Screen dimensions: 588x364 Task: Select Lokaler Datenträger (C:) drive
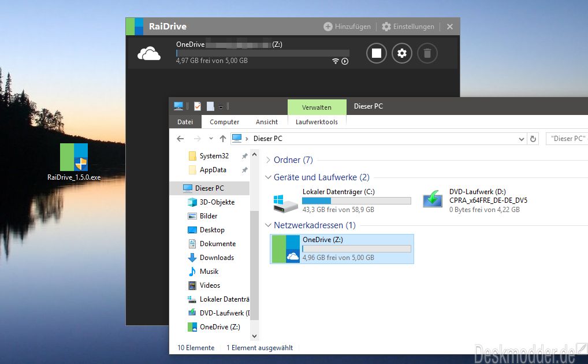click(342, 200)
